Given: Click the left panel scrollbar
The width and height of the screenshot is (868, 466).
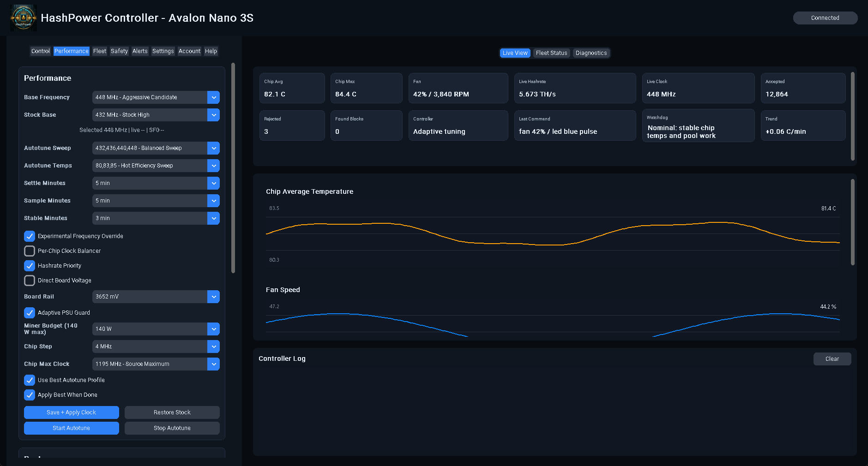Looking at the screenshot, I should pyautogui.click(x=233, y=168).
